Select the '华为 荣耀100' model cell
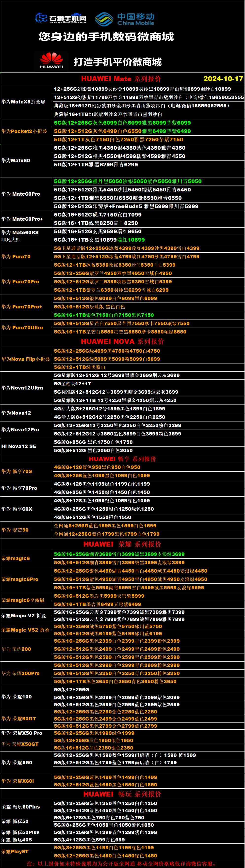 (26, 696)
